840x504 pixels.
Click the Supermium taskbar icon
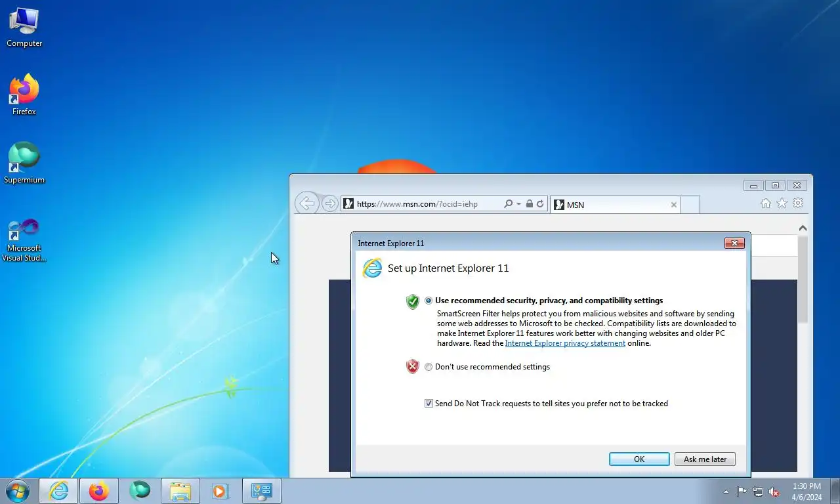pyautogui.click(x=140, y=491)
